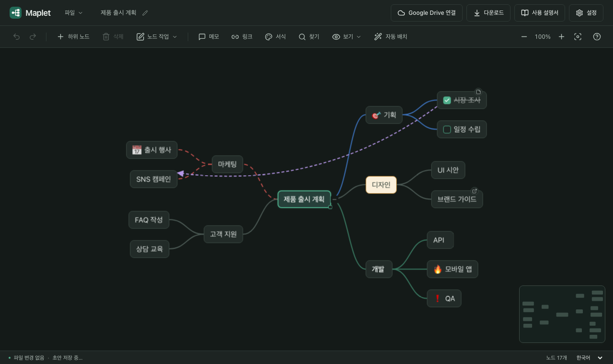Zoom in with the plus icon

[x=561, y=37]
